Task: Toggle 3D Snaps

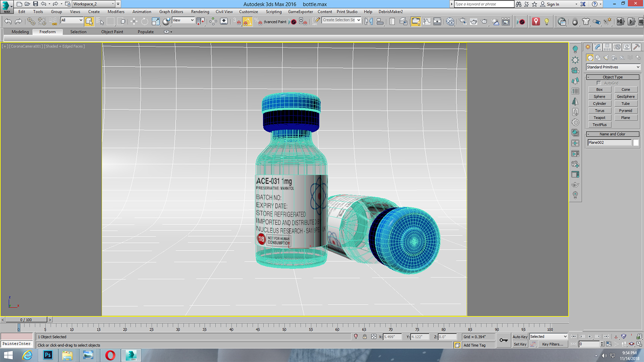Action: coord(237,21)
